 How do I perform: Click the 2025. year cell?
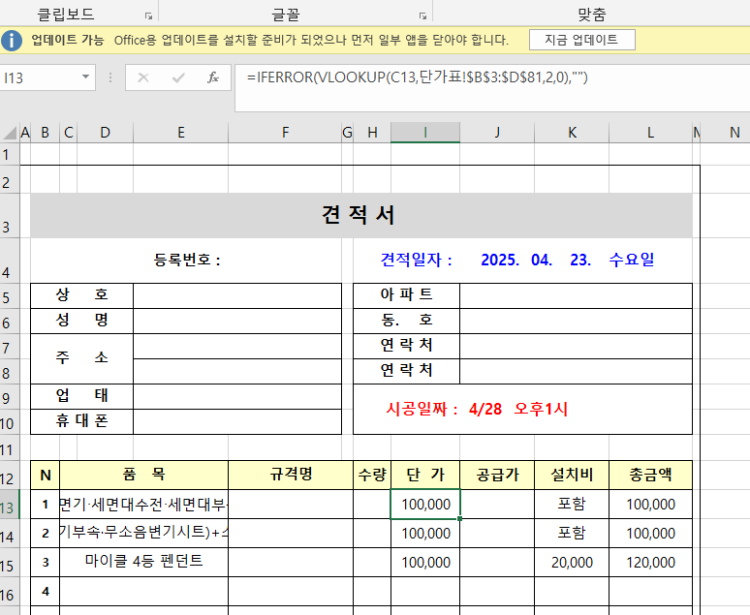[x=500, y=260]
